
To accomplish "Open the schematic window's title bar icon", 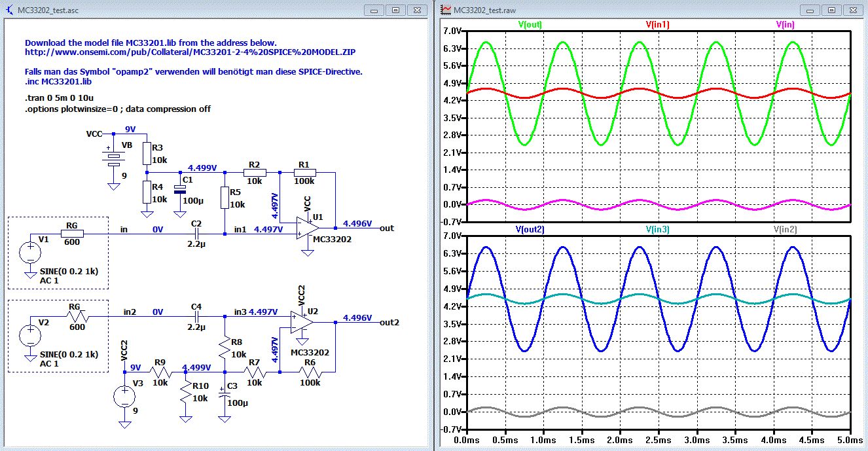I will pos(10,10).
